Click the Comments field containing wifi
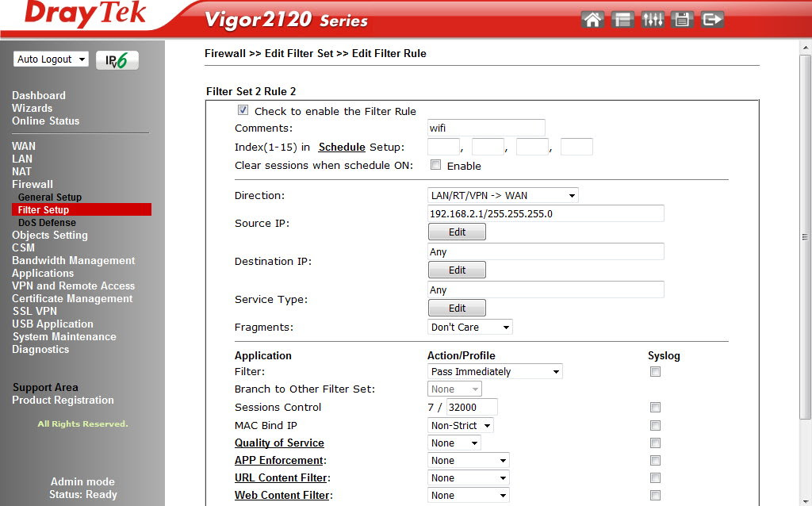The image size is (812, 506). [486, 128]
